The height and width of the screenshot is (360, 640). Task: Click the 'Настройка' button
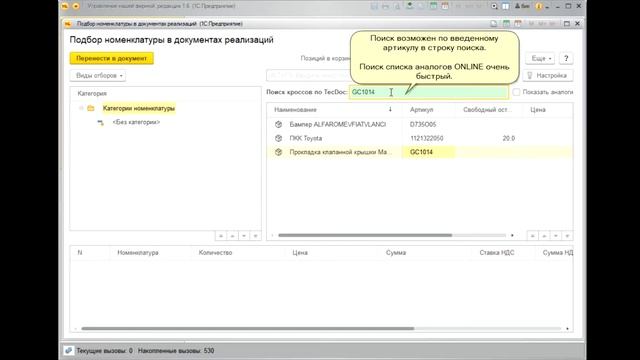(548, 76)
